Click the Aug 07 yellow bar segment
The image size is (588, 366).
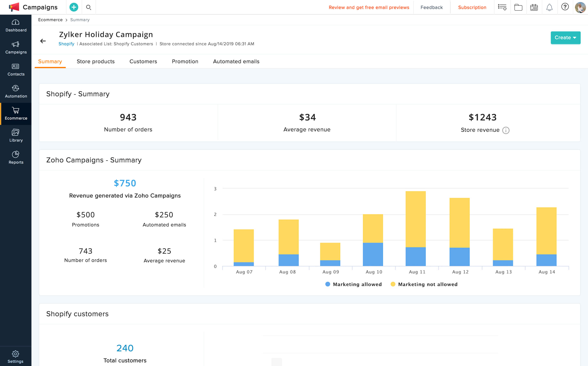pyautogui.click(x=244, y=246)
